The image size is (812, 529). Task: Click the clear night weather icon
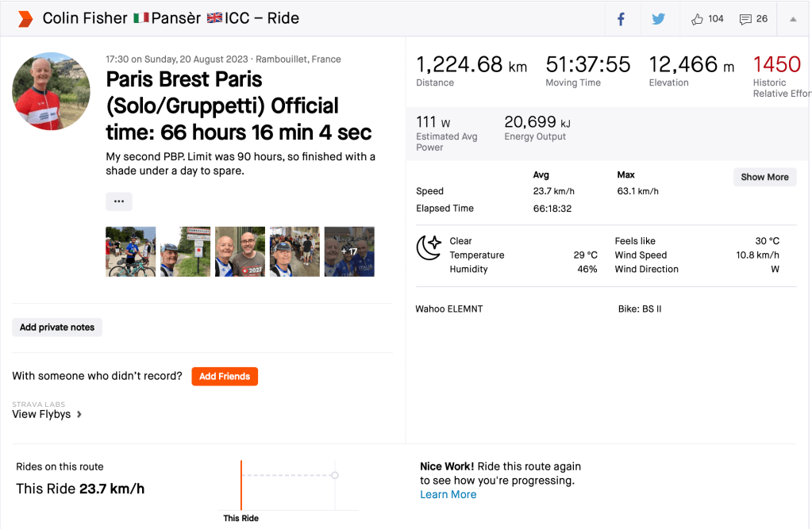click(429, 247)
